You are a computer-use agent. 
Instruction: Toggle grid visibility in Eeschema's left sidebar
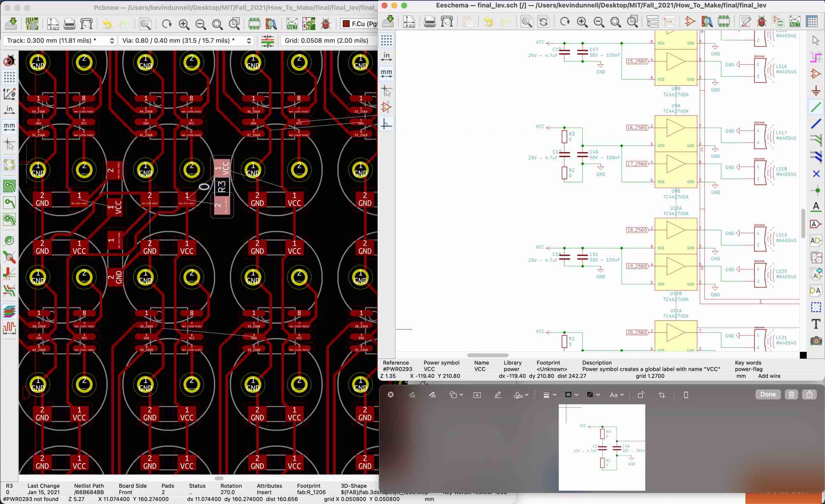pos(387,40)
